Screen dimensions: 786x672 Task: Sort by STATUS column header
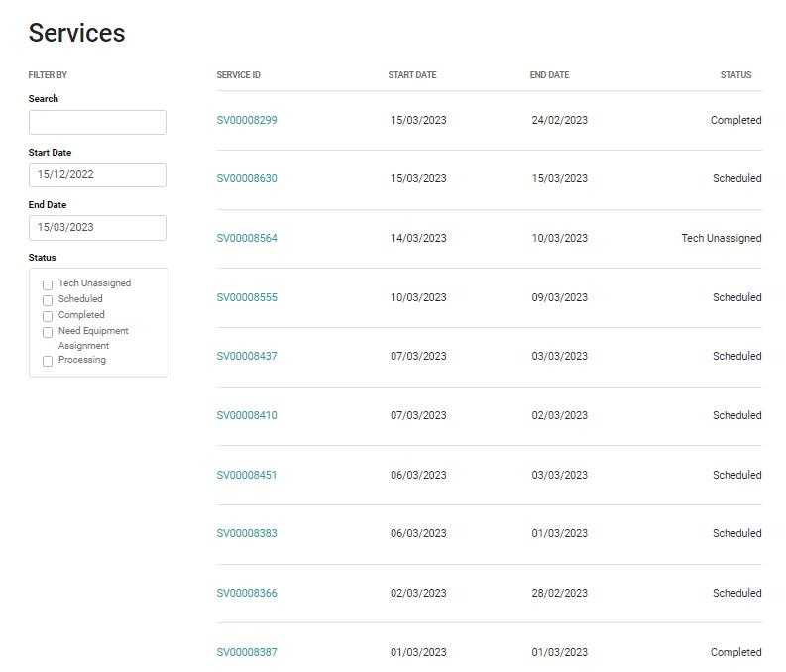click(x=735, y=75)
